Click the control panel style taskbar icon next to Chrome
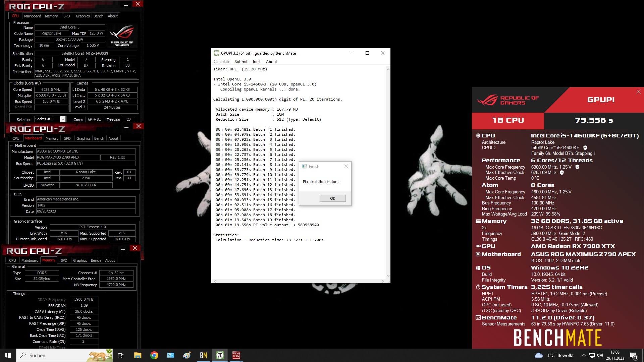This screenshot has height=362, width=644. (x=171, y=355)
